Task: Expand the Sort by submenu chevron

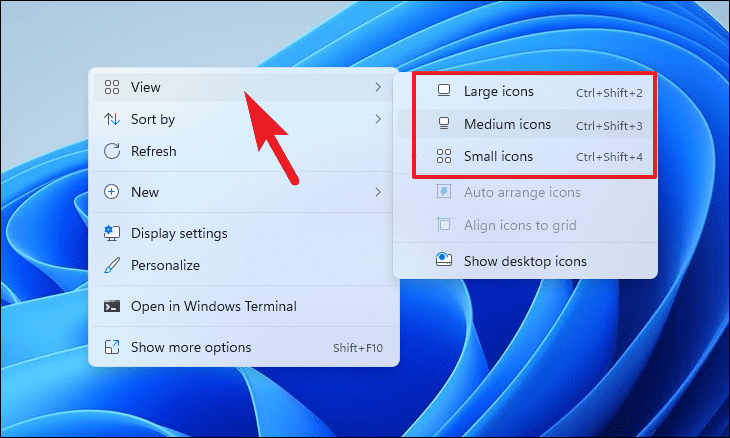Action: 378,119
